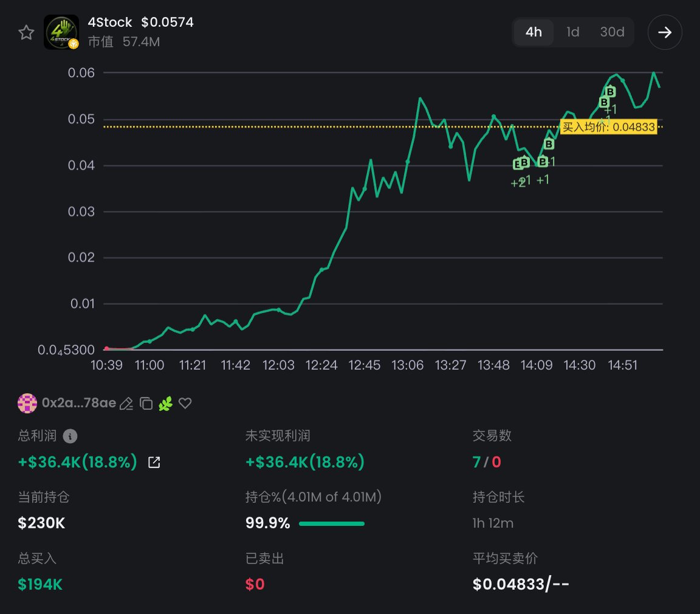Click the green leaf icon beside address

coord(166,403)
